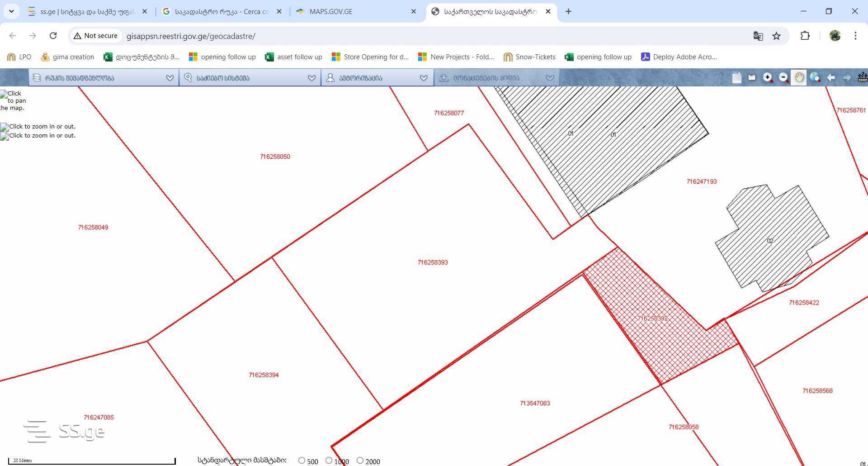Select the 500 scale radio button

tap(302, 461)
